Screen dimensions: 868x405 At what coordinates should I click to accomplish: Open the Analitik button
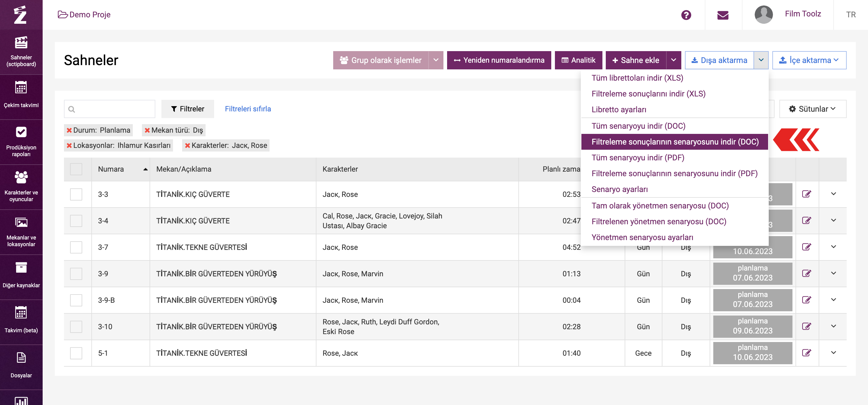coord(578,60)
